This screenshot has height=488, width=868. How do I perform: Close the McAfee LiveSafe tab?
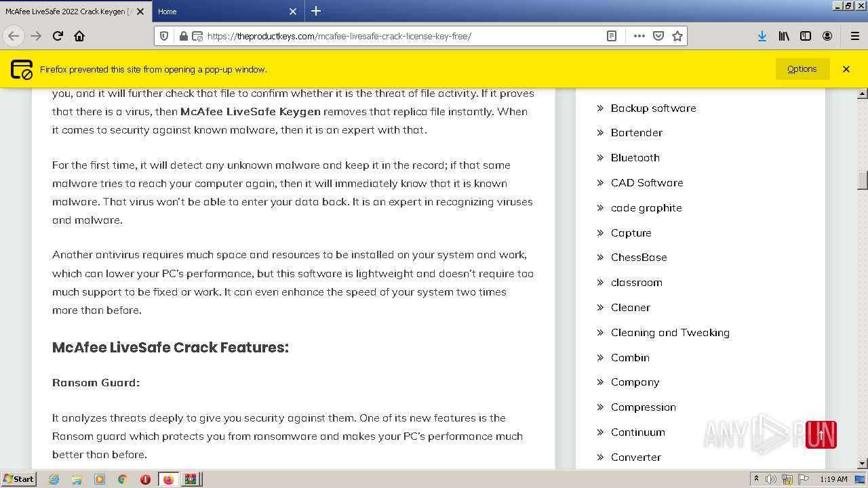coord(140,12)
